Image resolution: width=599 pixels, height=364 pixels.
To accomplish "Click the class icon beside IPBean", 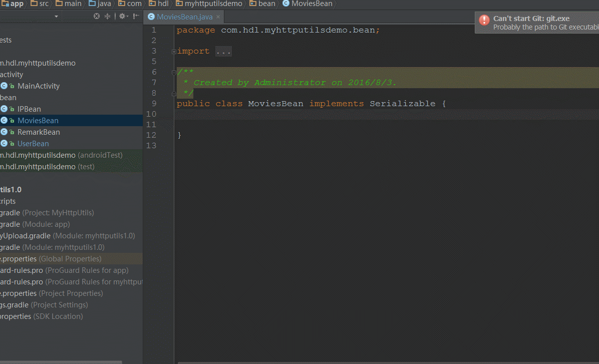I will (x=4, y=109).
